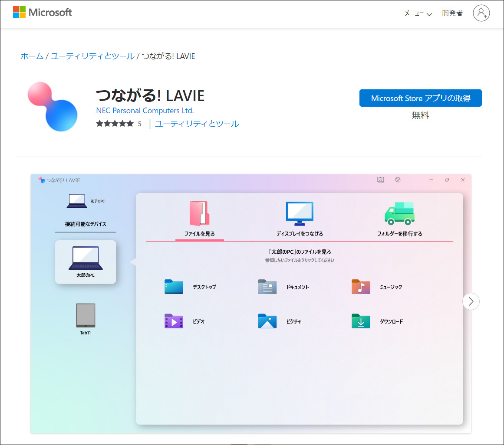Click Microsoft Store アプリの取得 button
This screenshot has height=445, width=504.
(420, 98)
